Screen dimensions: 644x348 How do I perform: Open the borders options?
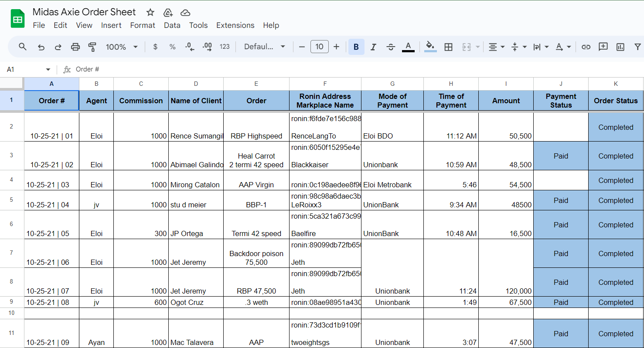coord(448,47)
